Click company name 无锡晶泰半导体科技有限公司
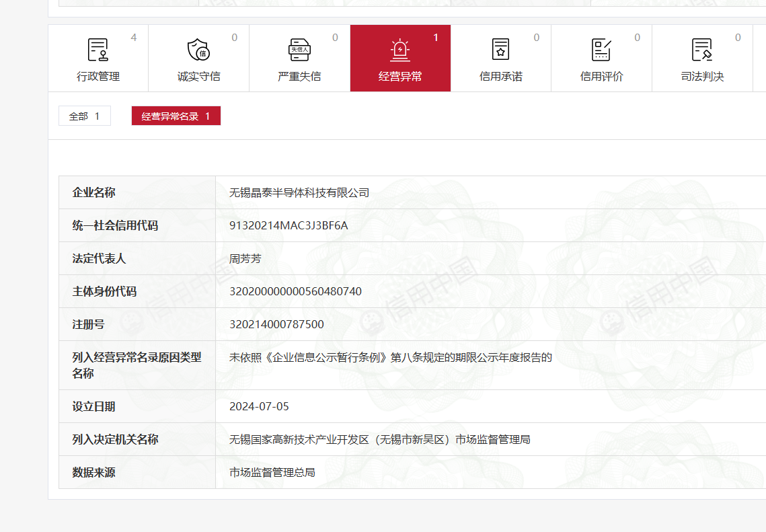Image resolution: width=766 pixels, height=532 pixels. point(299,193)
